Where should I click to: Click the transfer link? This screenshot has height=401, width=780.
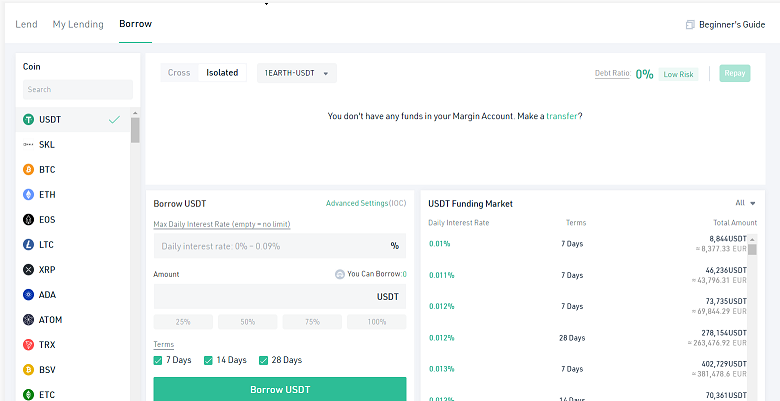click(x=562, y=116)
